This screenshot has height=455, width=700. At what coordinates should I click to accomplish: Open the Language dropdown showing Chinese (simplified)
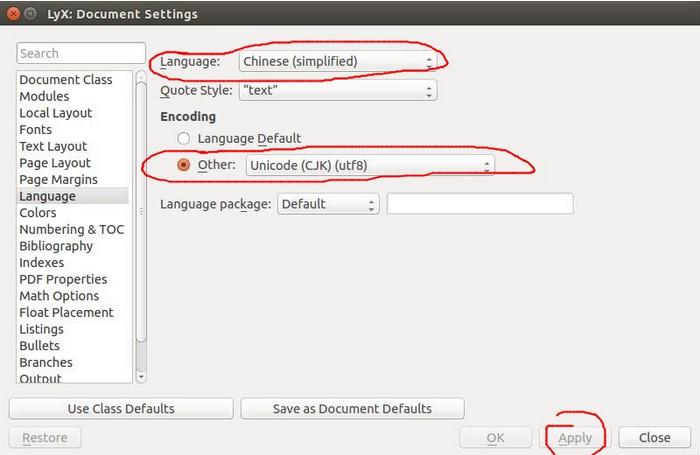pyautogui.click(x=338, y=61)
